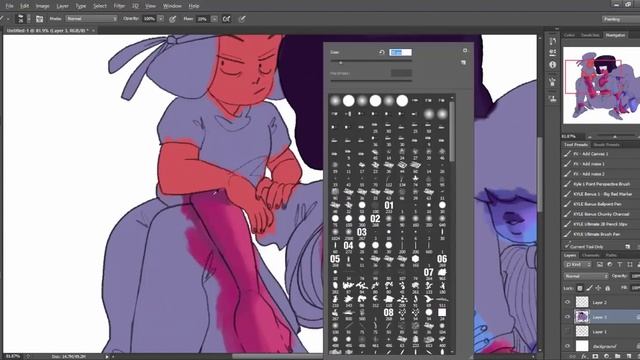Select KYLE Bonus Chunky Charcoal preset
The height and width of the screenshot is (360, 640).
pos(601,214)
